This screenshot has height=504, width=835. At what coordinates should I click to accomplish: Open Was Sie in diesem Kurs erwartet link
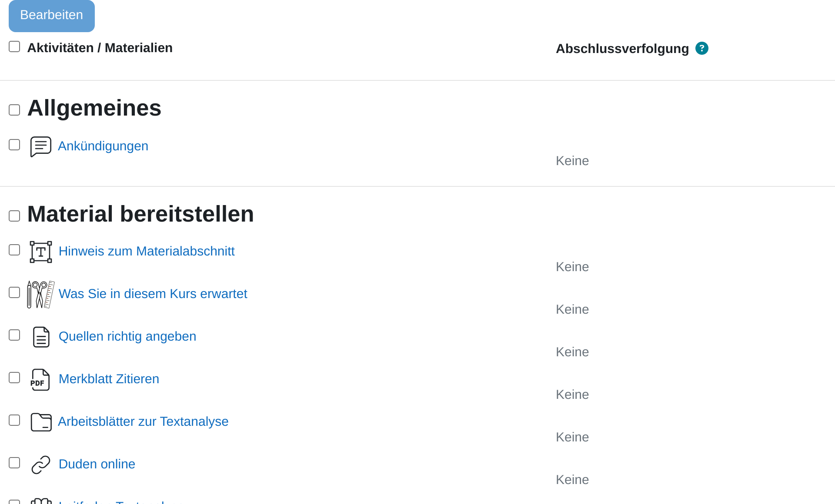153,294
